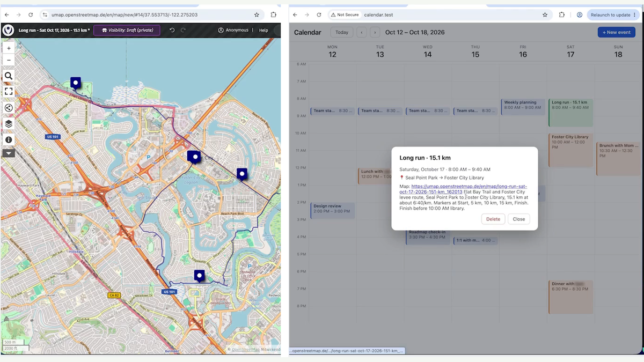The image size is (644, 362).
Task: Open the uMap layers panel
Action: (9, 124)
